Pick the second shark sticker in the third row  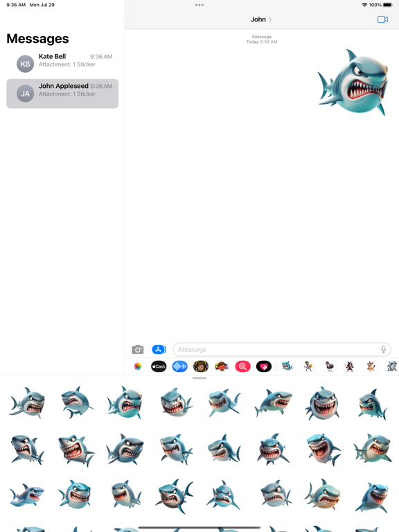[x=75, y=494]
